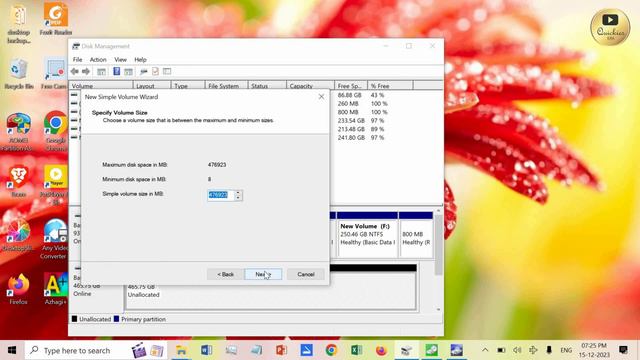Show hidden system tray icons chevron
640x360 pixels.
(x=485, y=350)
